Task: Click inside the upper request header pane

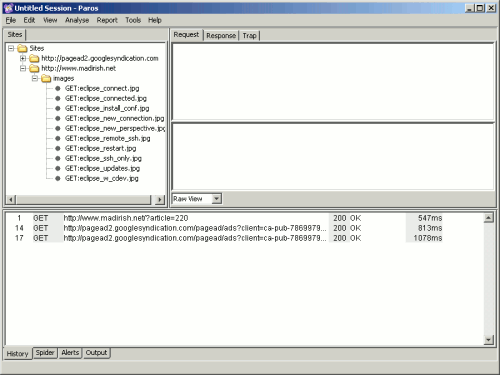Action: pyautogui.click(x=333, y=82)
